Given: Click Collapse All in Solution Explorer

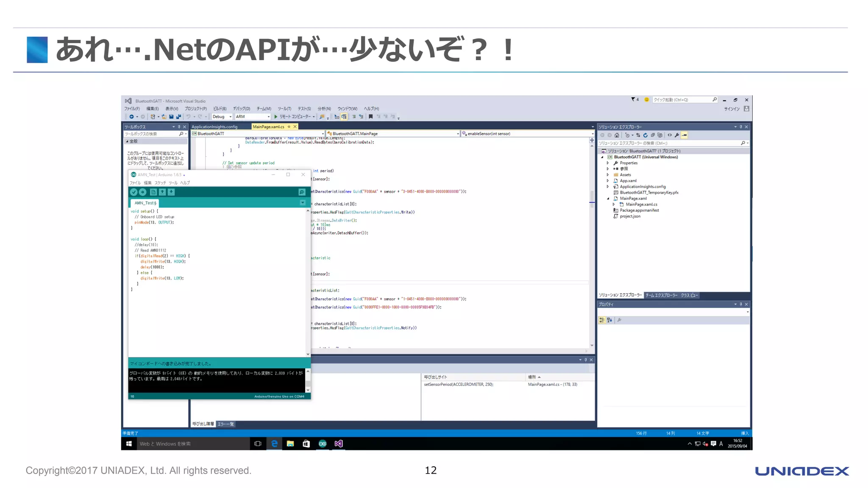Looking at the screenshot, I should click(653, 135).
